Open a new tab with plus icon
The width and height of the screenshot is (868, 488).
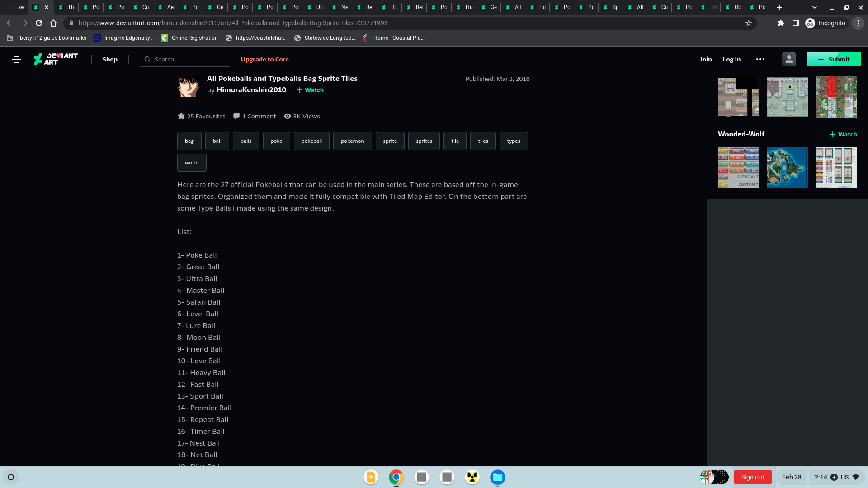tap(779, 7)
